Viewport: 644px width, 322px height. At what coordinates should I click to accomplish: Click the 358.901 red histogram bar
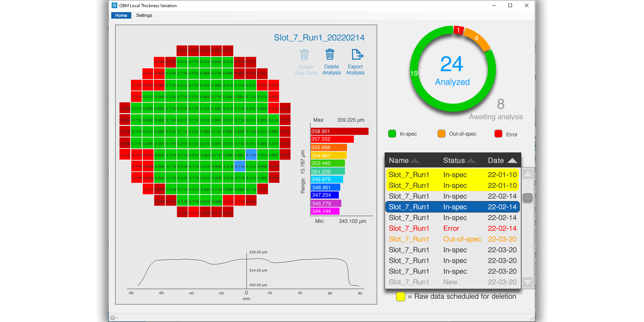click(x=339, y=131)
